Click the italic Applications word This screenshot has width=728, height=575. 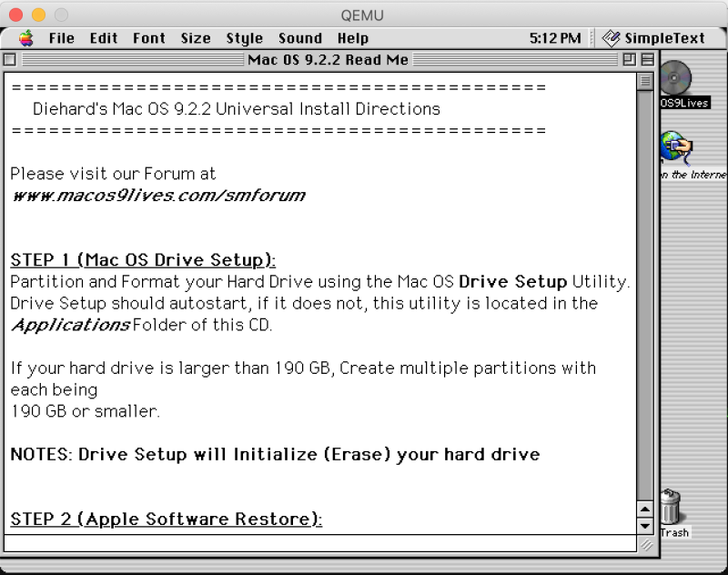tap(71, 325)
